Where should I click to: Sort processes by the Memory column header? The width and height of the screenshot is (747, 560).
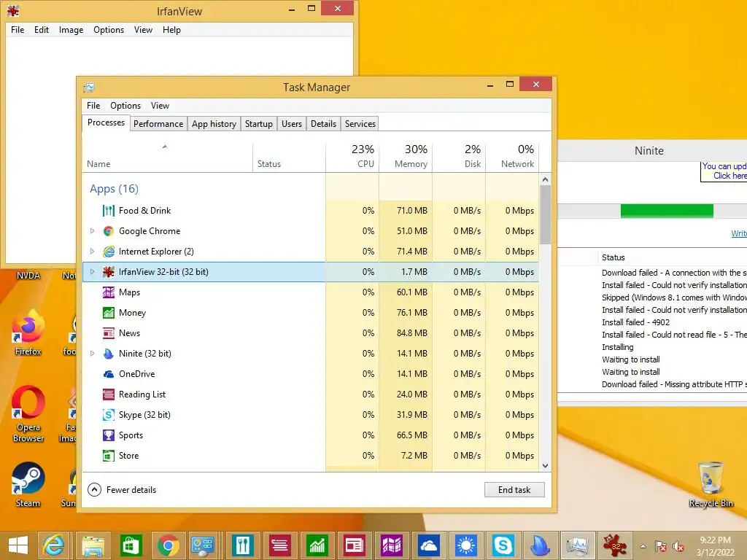click(406, 157)
